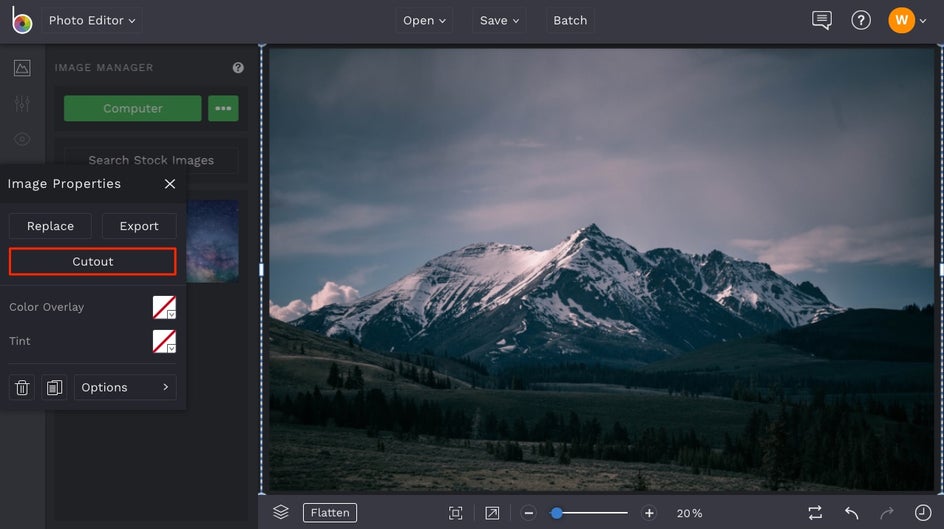The width and height of the screenshot is (944, 529).
Task: Click the 20% zoom value
Action: coord(689,513)
